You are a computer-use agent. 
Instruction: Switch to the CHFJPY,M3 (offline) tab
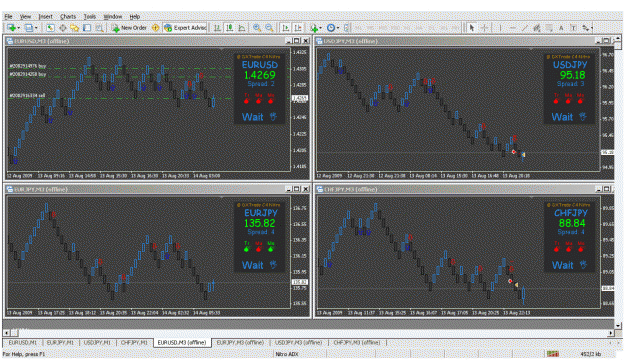pyautogui.click(x=357, y=342)
